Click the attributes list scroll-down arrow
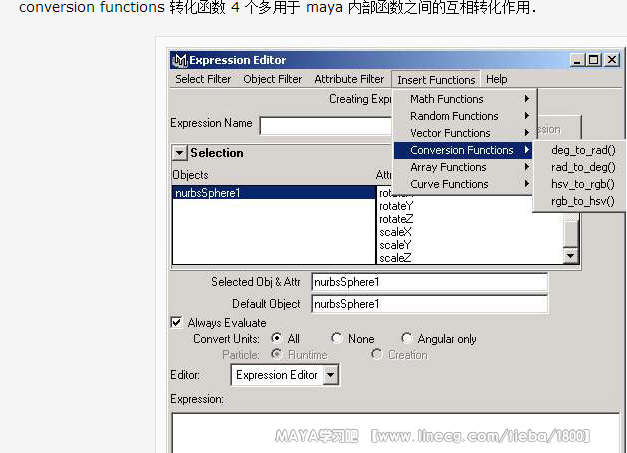This screenshot has width=627, height=453. pyautogui.click(x=571, y=256)
